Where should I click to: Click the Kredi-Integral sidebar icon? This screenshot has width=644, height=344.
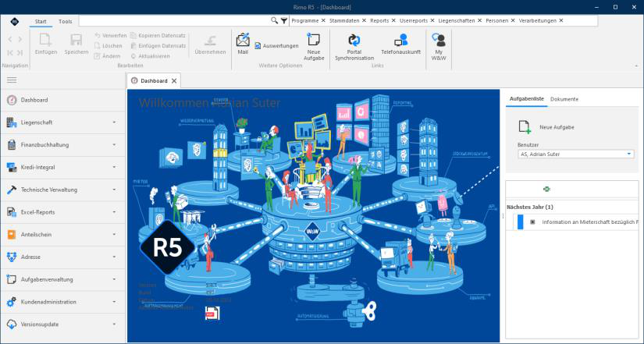point(12,167)
